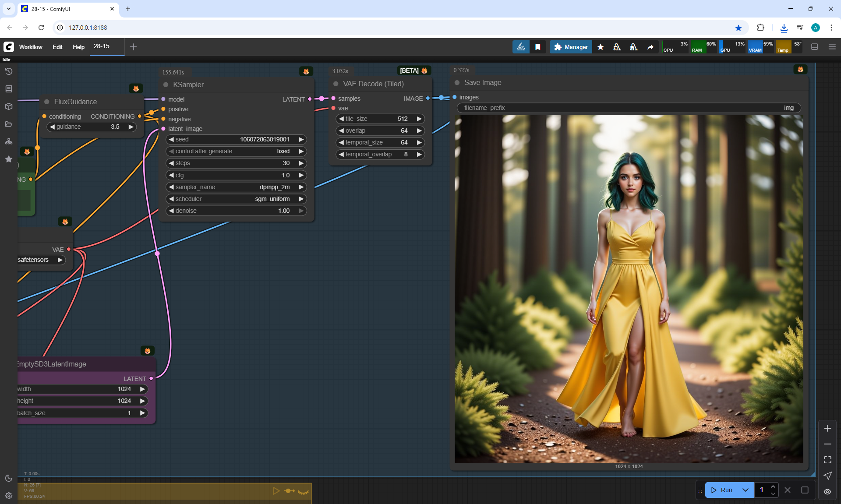
Task: Fit view using the fullscreen frame icon
Action: coord(827,460)
